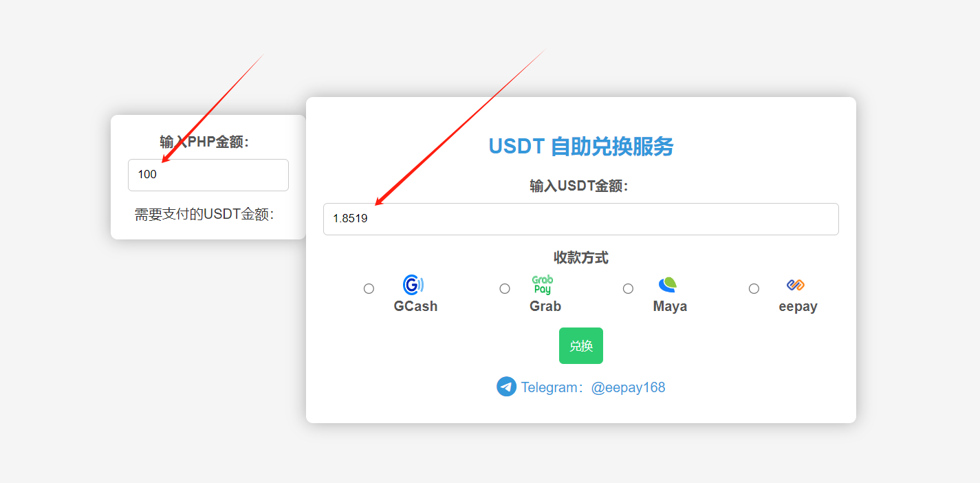Image resolution: width=980 pixels, height=483 pixels.
Task: Choose the Maya radio button
Action: (x=628, y=288)
